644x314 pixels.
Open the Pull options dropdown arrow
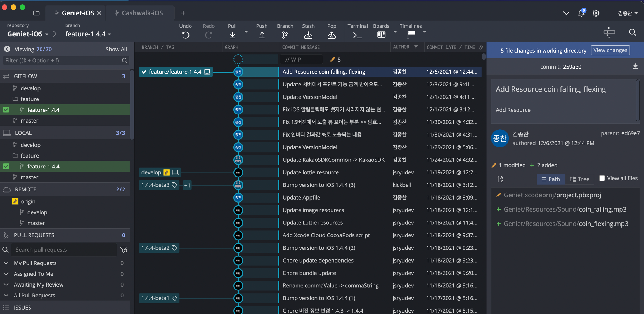tap(246, 32)
